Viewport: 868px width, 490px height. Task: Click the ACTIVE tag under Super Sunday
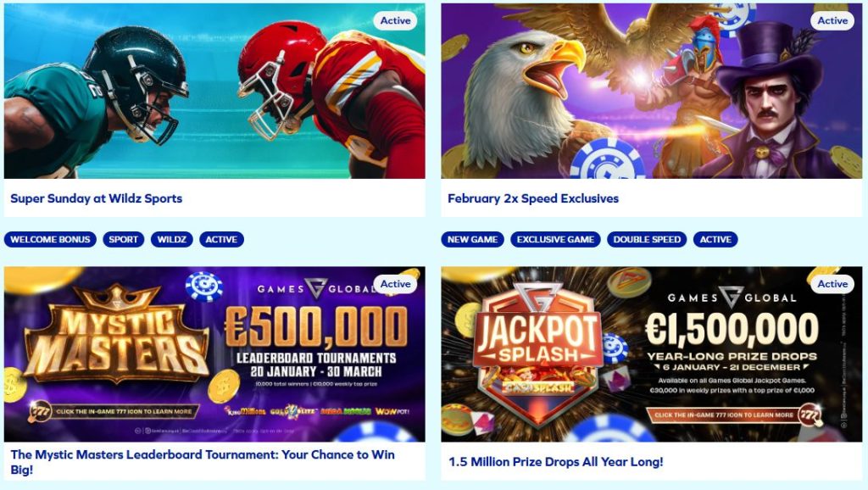tap(221, 239)
